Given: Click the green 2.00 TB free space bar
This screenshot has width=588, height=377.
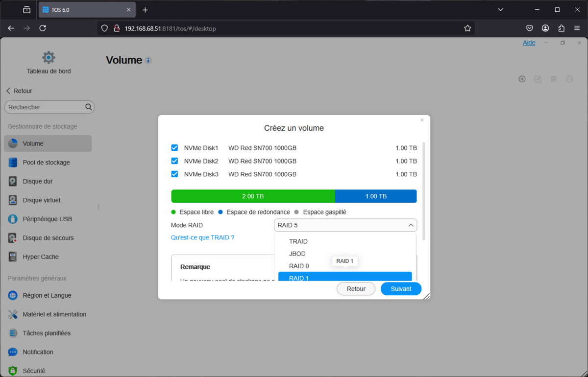Looking at the screenshot, I should pyautogui.click(x=253, y=196).
